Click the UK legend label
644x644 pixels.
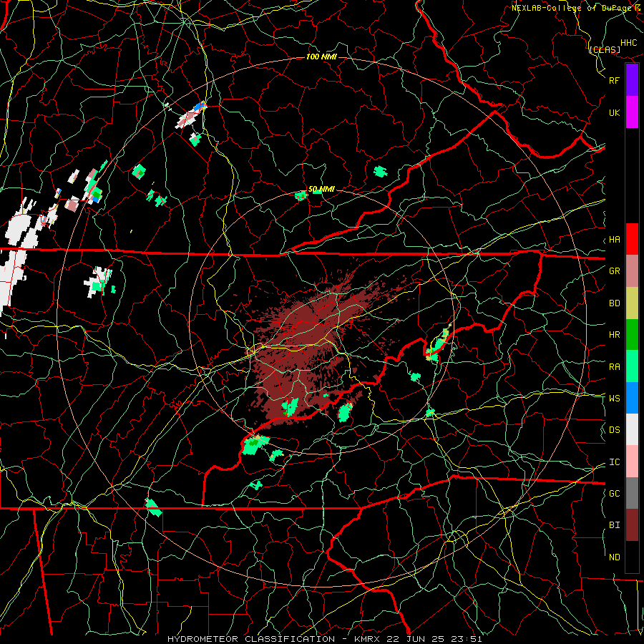pos(614,112)
